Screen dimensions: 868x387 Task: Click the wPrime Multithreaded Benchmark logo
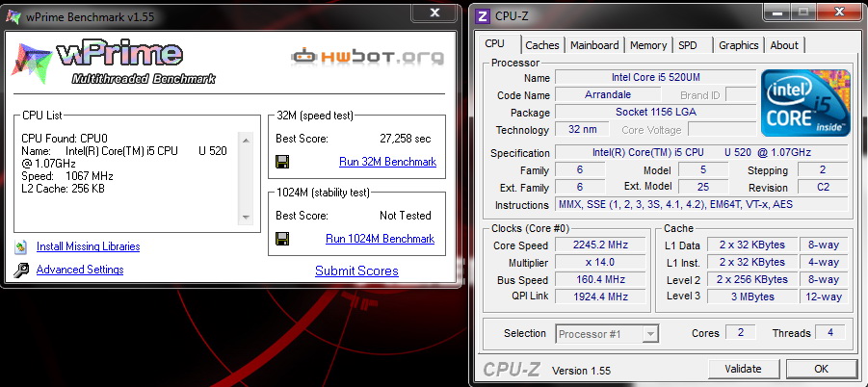pyautogui.click(x=113, y=63)
